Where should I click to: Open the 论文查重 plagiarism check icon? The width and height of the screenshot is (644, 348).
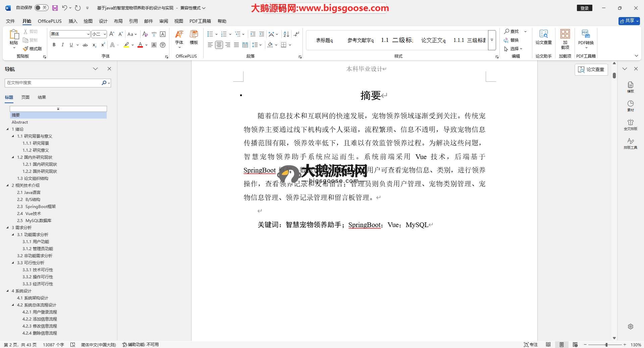coord(543,37)
